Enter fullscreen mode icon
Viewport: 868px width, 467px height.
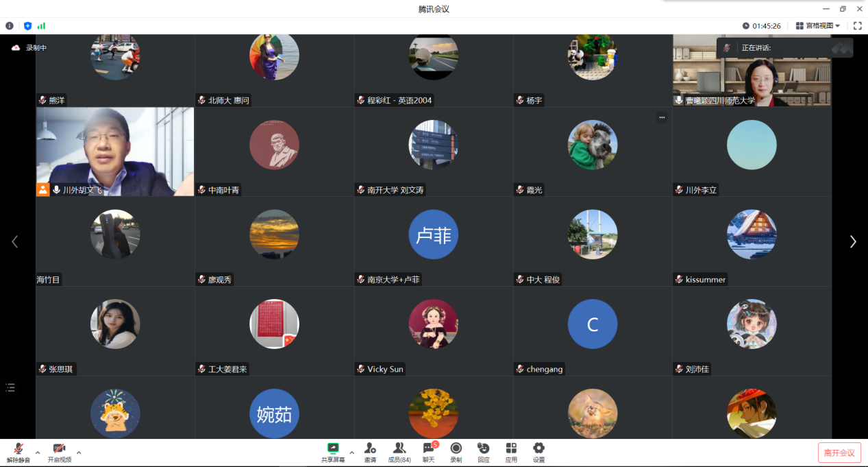pyautogui.click(x=857, y=25)
